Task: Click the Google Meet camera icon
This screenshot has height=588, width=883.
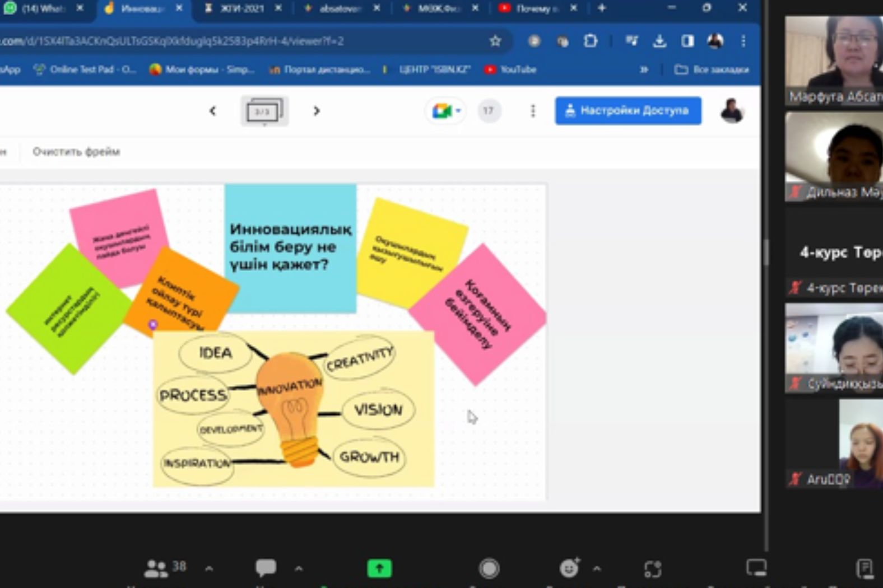Action: click(x=442, y=111)
